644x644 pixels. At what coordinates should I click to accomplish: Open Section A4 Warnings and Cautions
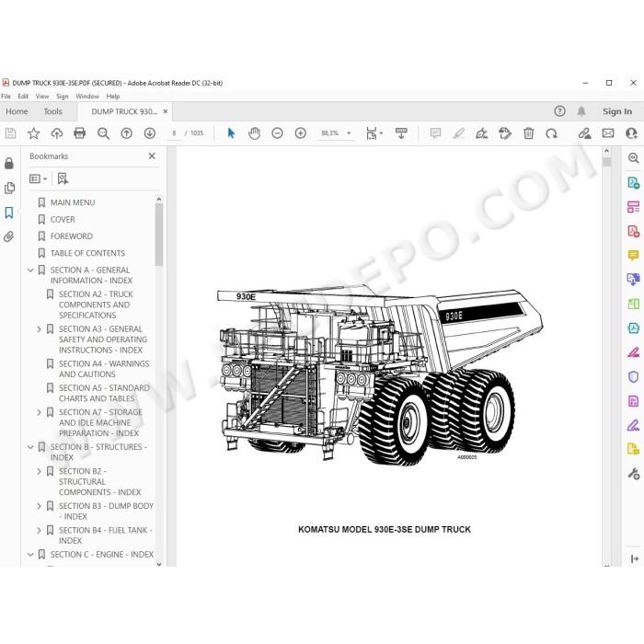(104, 369)
